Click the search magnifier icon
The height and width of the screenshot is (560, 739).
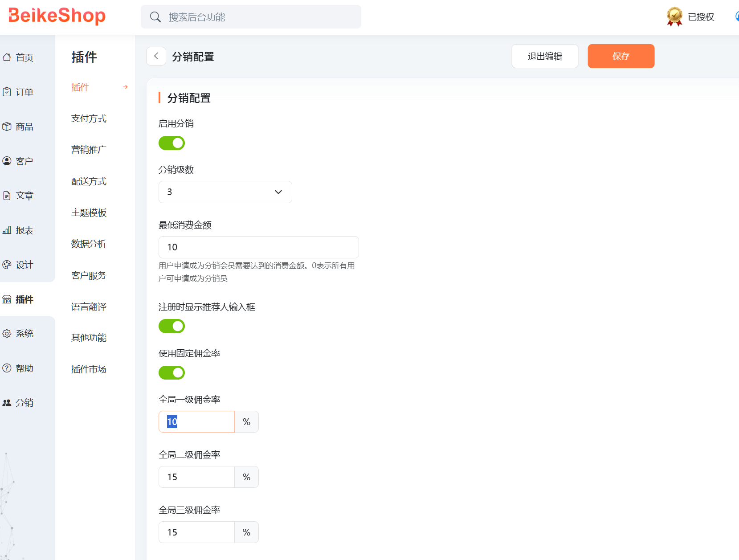tap(155, 17)
